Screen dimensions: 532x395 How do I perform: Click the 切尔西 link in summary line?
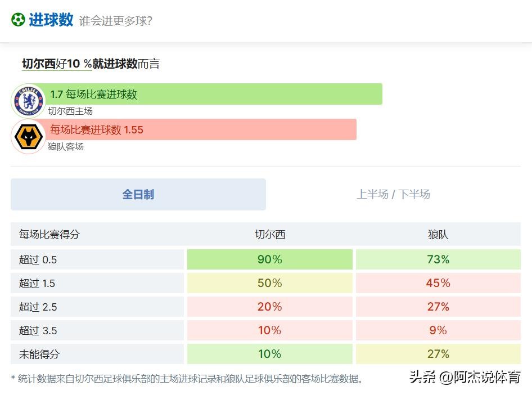[x=38, y=64]
